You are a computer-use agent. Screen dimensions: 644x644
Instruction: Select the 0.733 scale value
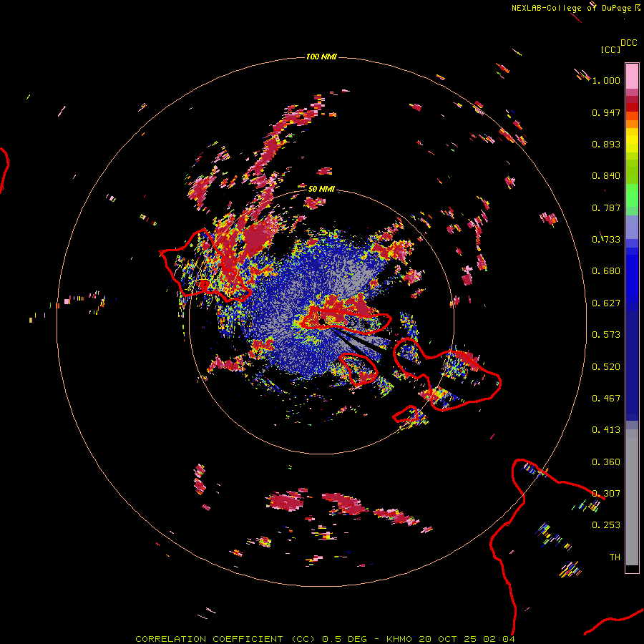coord(606,240)
